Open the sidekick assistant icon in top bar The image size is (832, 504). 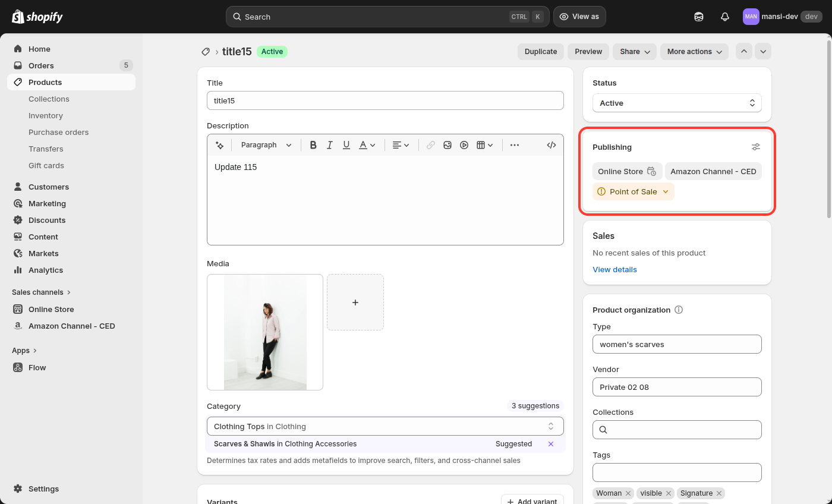tap(699, 17)
